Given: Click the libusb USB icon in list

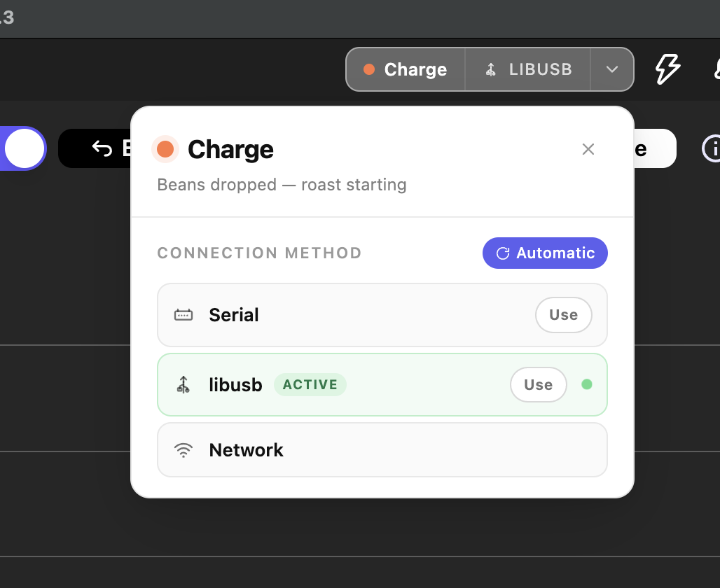Looking at the screenshot, I should coord(184,385).
